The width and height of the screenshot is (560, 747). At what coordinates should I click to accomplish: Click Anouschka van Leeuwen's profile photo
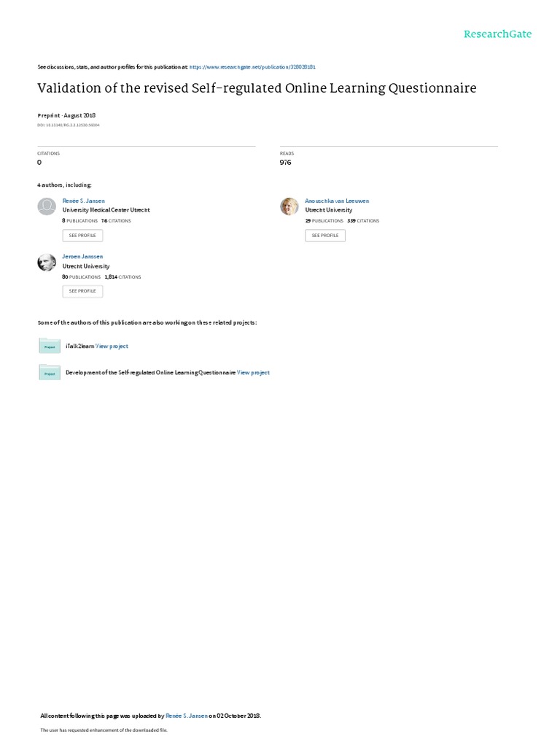pos(289,206)
